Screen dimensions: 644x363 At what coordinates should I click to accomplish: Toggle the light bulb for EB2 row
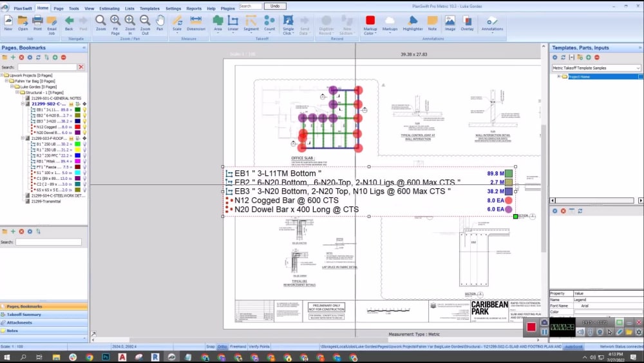point(84,115)
